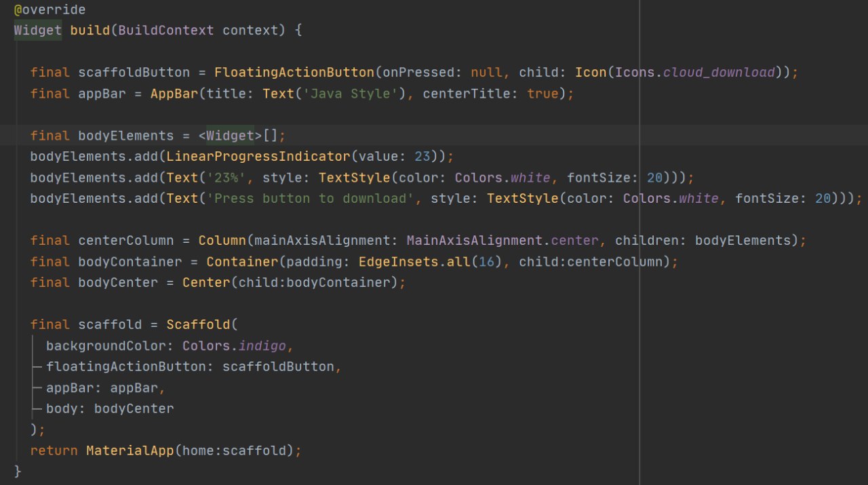Click fontSize: 20 in '23%' Text line
This screenshot has height=485, width=868.
pos(615,178)
